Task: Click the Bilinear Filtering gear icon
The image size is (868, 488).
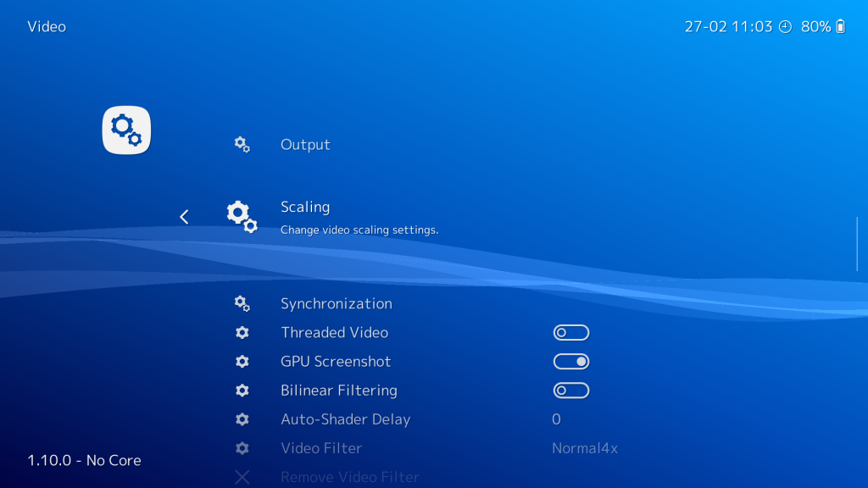Action: pos(242,390)
